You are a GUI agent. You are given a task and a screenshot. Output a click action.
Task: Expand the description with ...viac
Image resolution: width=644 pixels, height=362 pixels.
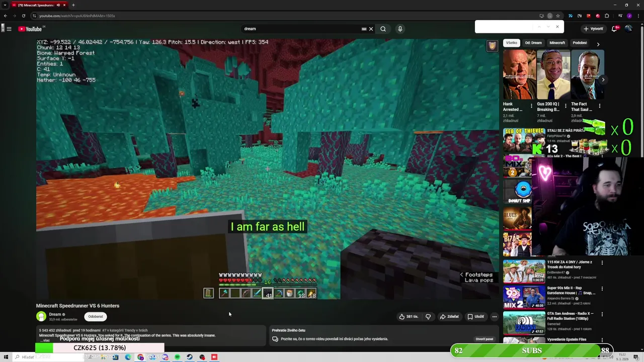(45, 340)
